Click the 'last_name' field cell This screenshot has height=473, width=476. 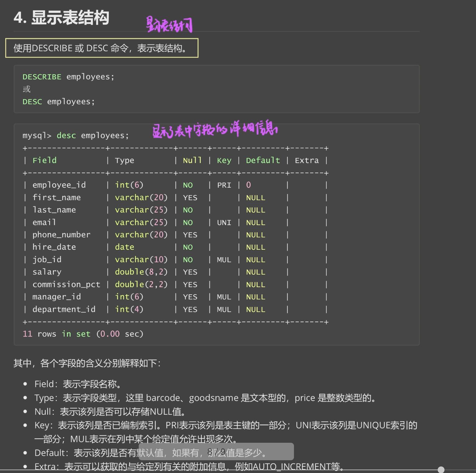pyautogui.click(x=54, y=210)
